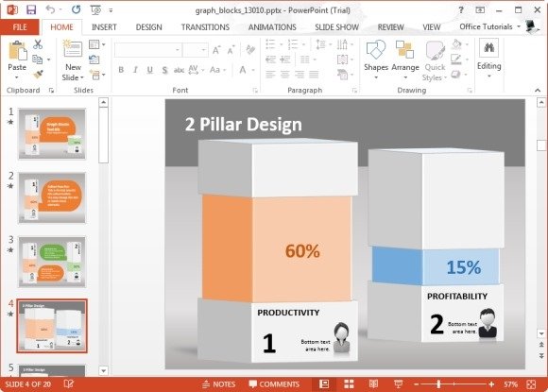
Task: Clear all formatting eraser icon
Action: coord(250,50)
